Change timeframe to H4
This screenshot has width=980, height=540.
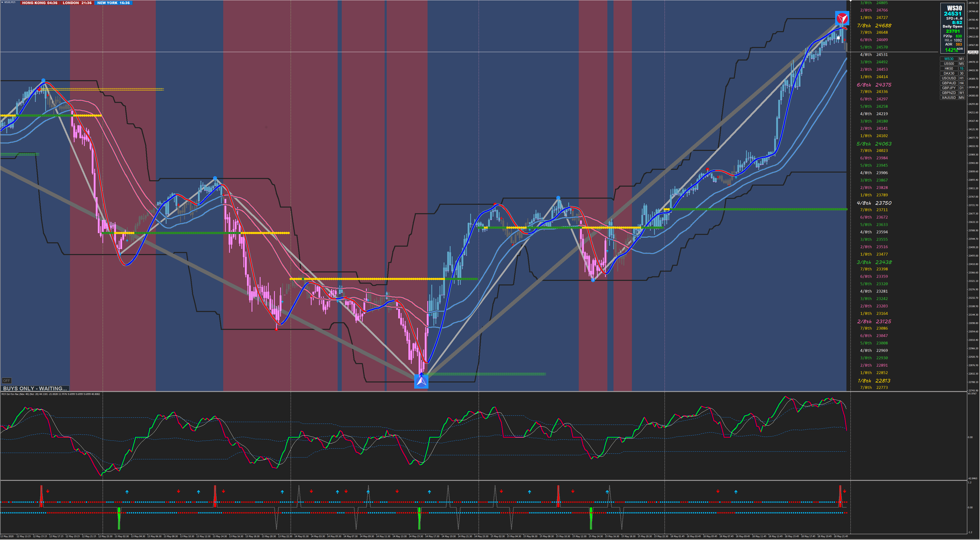point(961,83)
